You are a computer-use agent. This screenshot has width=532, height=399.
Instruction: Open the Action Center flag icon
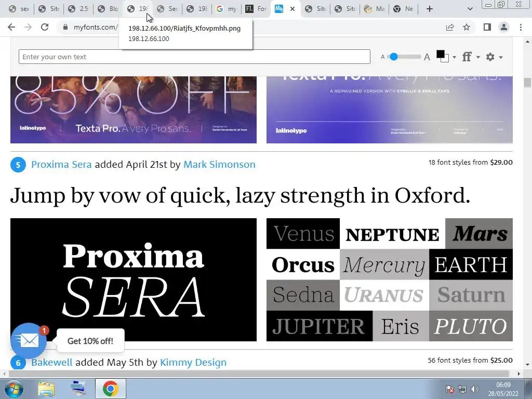pos(450,389)
